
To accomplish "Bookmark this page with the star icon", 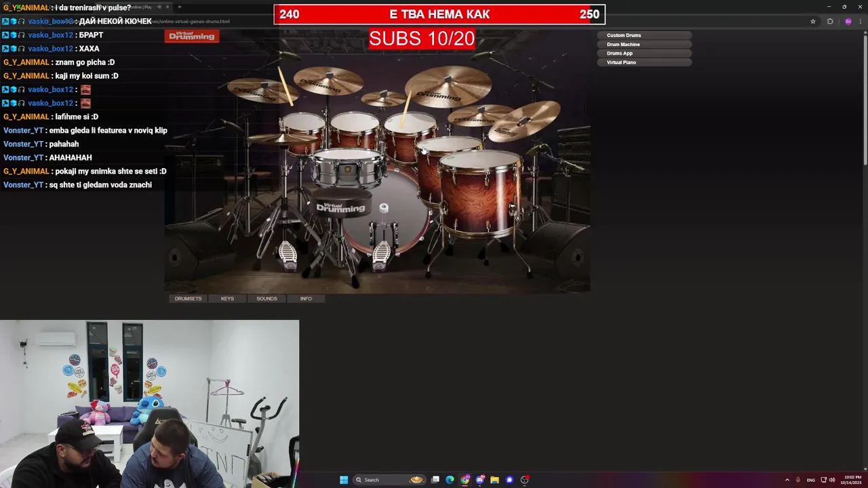I will (x=812, y=21).
